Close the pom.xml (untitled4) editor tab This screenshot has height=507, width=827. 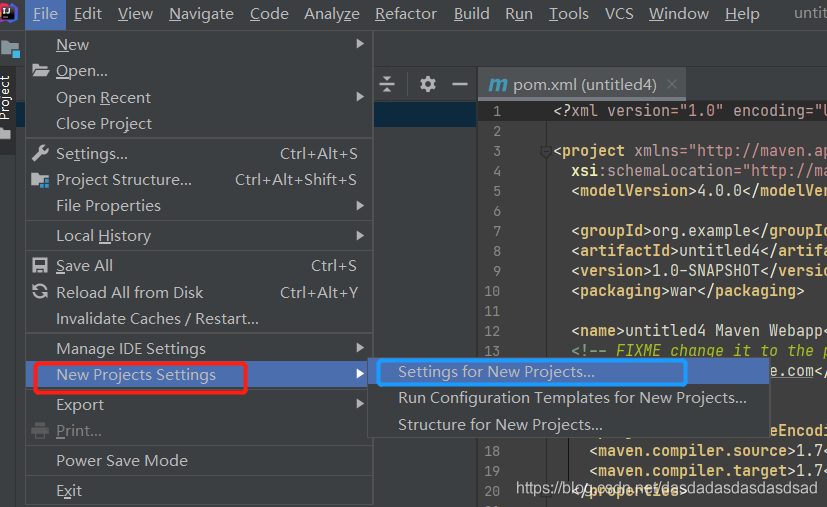pyautogui.click(x=674, y=84)
